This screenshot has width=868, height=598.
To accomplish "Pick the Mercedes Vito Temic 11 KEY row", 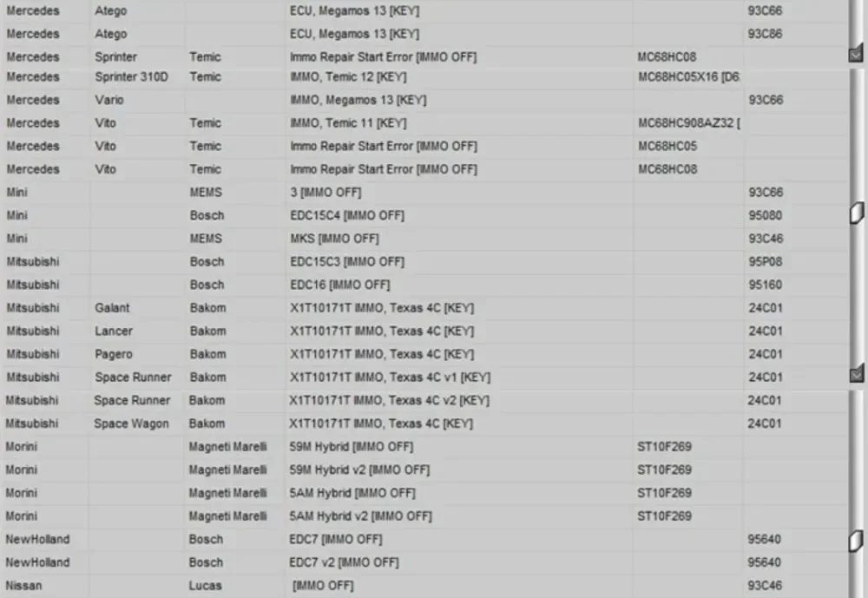I will tap(424, 123).
